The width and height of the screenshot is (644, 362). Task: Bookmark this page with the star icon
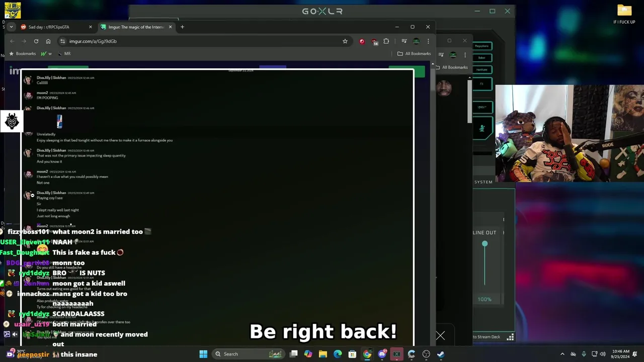(x=345, y=41)
